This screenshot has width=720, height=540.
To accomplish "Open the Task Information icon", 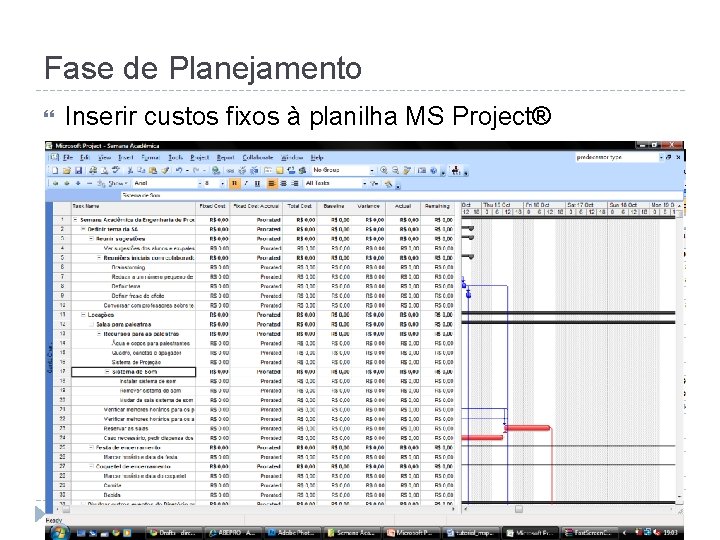I will click(268, 171).
